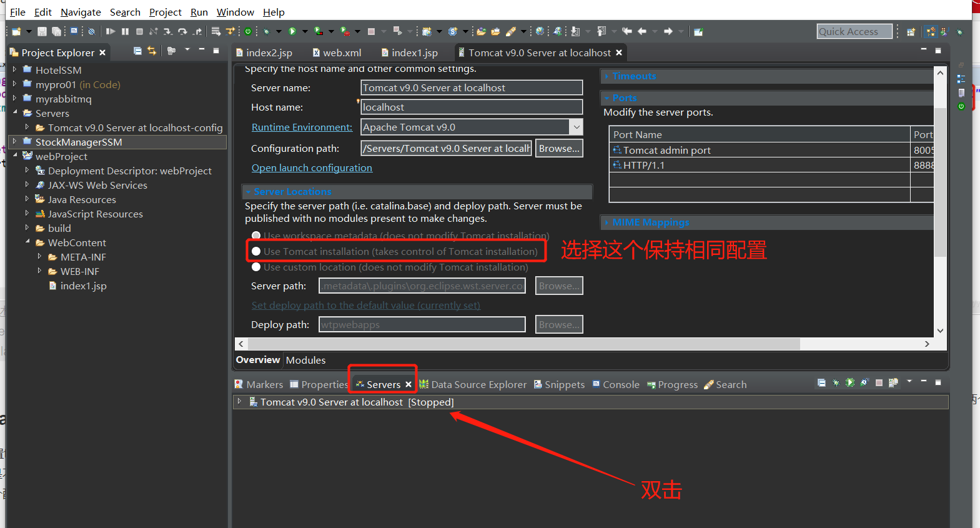This screenshot has height=528, width=980.
Task: Click the Runtime Environment link
Action: [302, 127]
